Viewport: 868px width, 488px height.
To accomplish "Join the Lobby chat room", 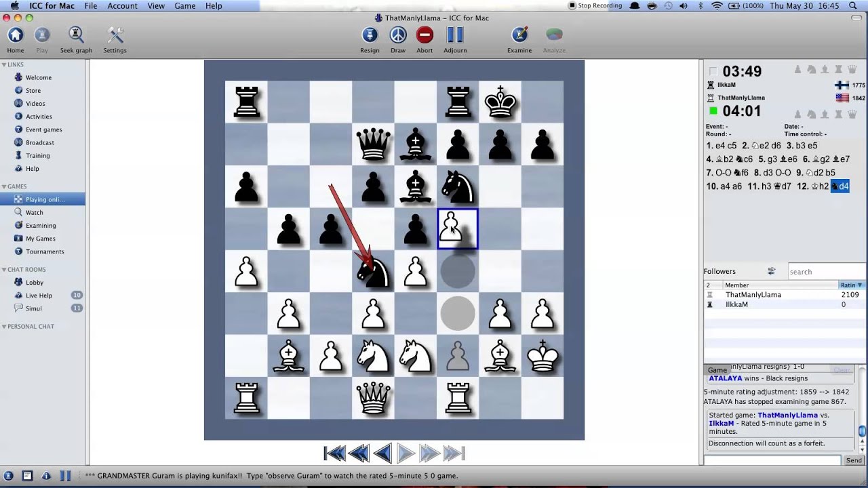I will [35, 282].
